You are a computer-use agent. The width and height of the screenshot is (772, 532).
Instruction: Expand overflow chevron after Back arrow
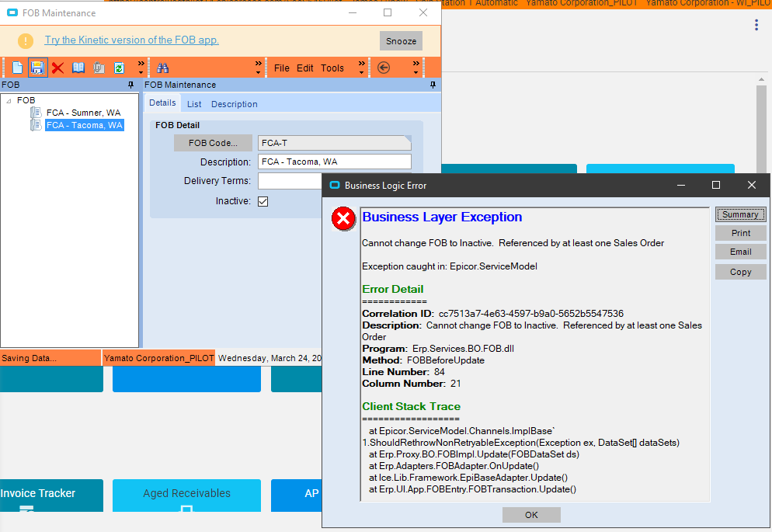[416, 68]
